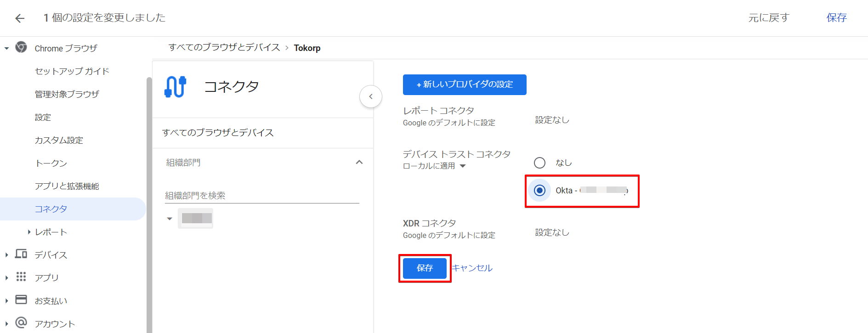Open アプリと拡張機能 in the sidebar

tap(67, 186)
